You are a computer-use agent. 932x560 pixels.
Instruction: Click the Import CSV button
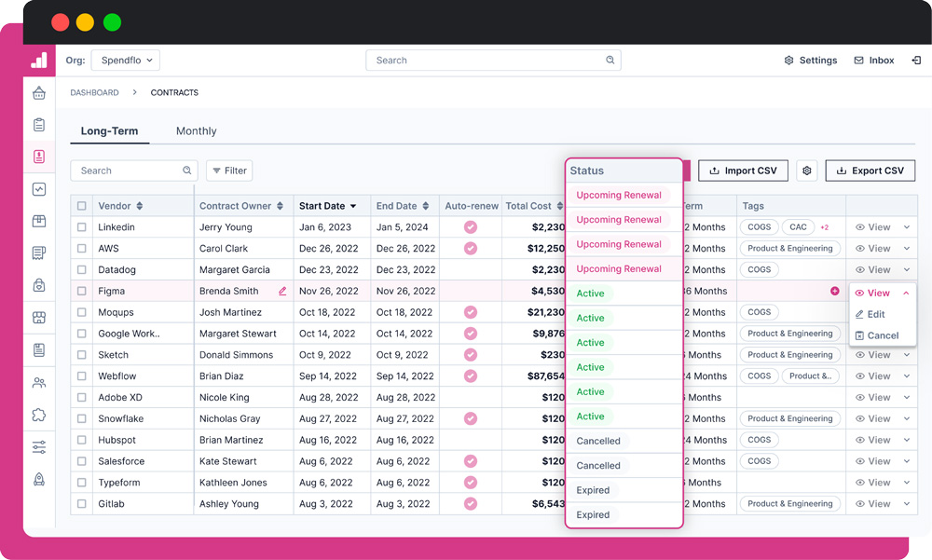(743, 171)
